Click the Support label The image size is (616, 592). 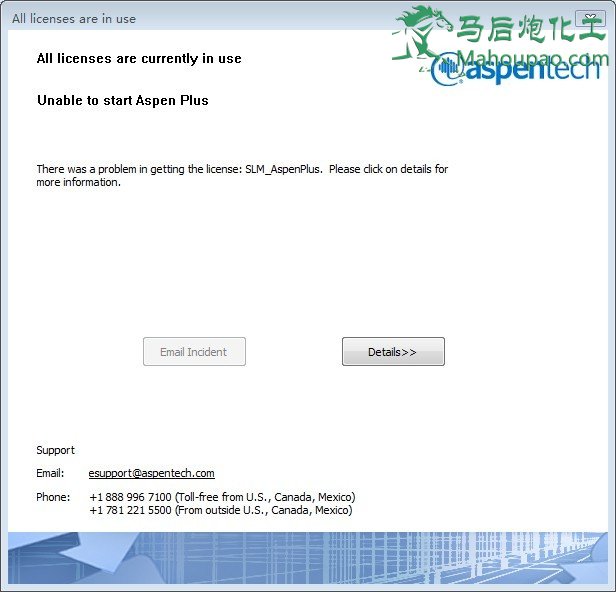click(x=55, y=450)
